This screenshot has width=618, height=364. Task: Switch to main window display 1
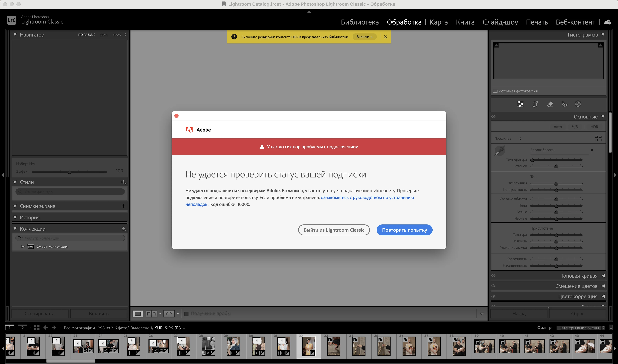tap(10, 328)
